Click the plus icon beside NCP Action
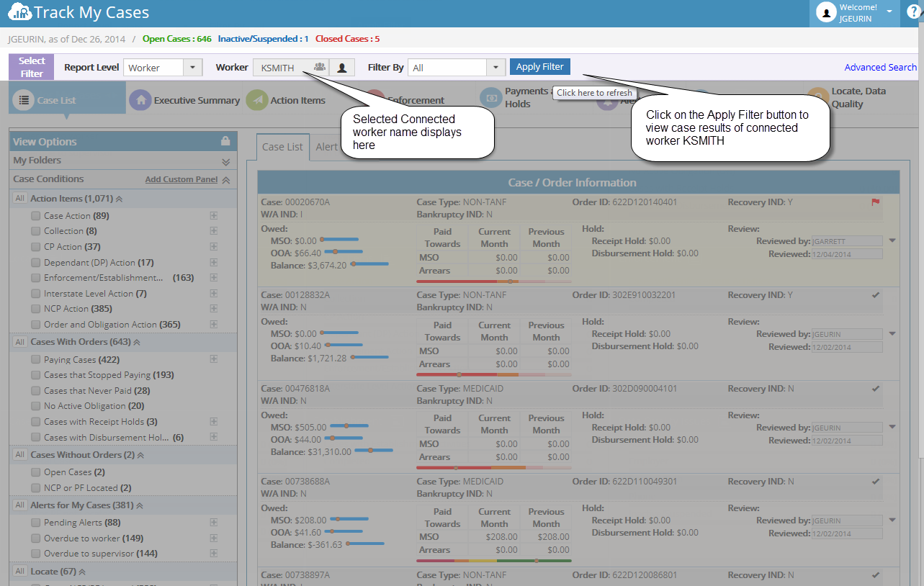Screen dimensions: 924x586 [x=213, y=309]
